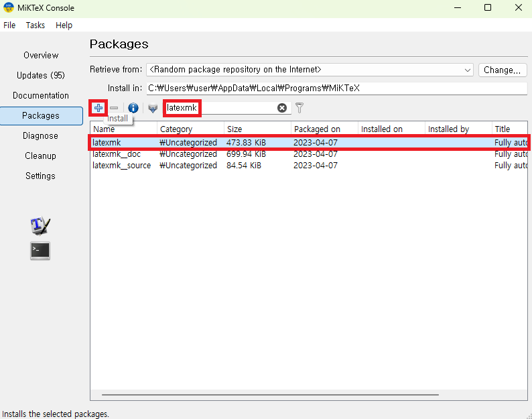Click the funnel filter icon

pyautogui.click(x=300, y=108)
